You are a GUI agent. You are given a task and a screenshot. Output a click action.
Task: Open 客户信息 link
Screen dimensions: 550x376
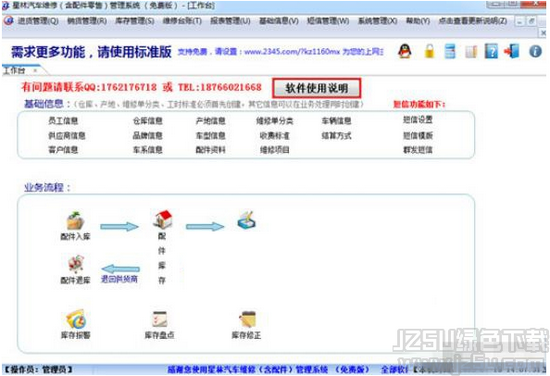(63, 150)
